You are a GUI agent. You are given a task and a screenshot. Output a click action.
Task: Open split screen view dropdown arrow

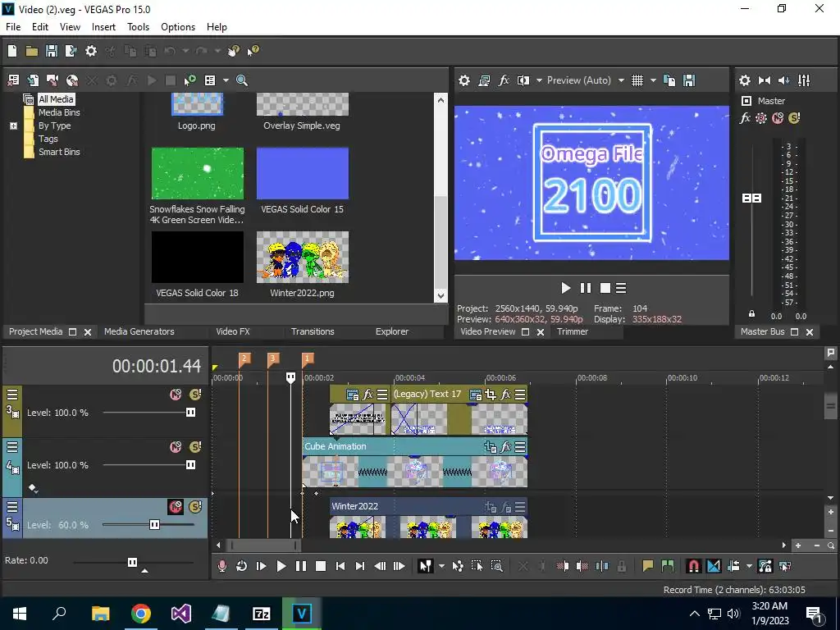[x=539, y=80]
